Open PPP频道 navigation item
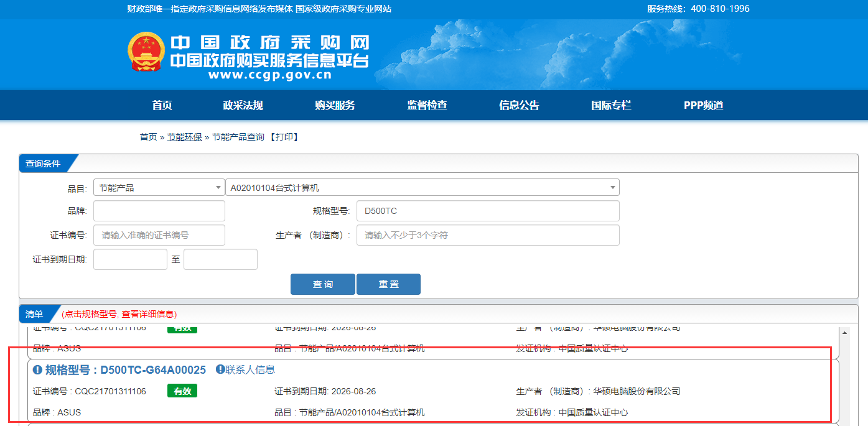The image size is (868, 426). 704,105
